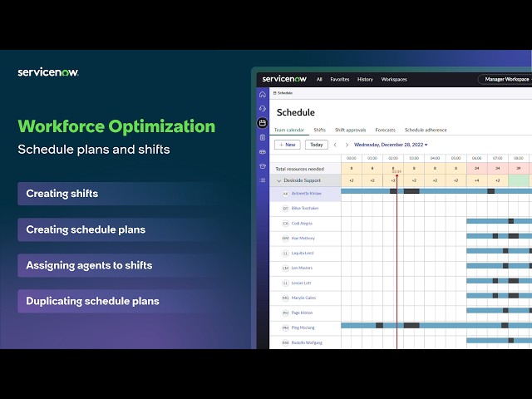
Task: Click the Assigning agents to shifts banner
Action: [119, 265]
